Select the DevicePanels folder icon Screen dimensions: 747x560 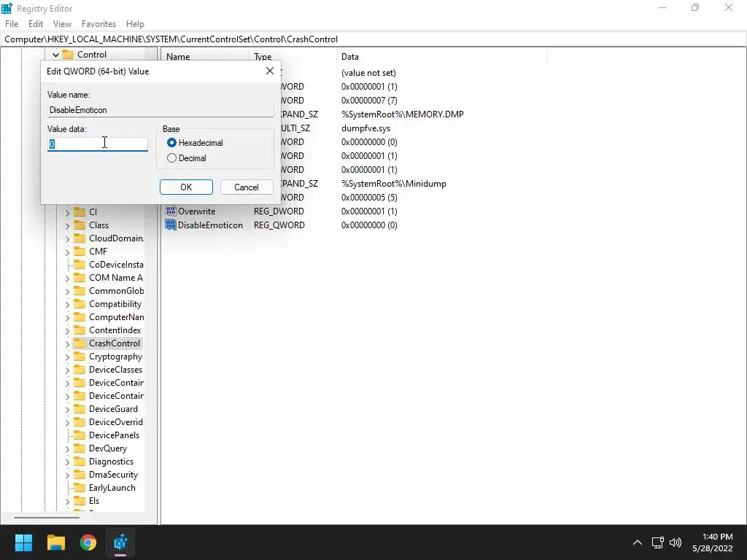point(80,435)
